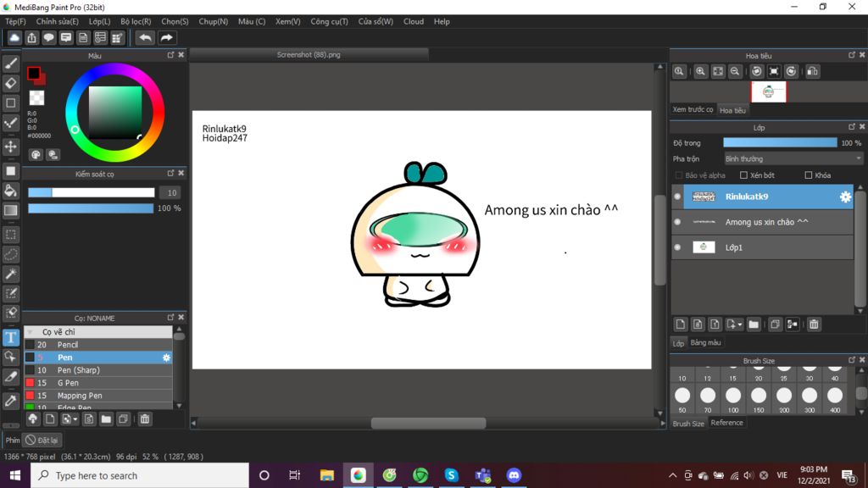The height and width of the screenshot is (488, 868).
Task: Select the rectangular Select tool
Action: click(x=10, y=235)
